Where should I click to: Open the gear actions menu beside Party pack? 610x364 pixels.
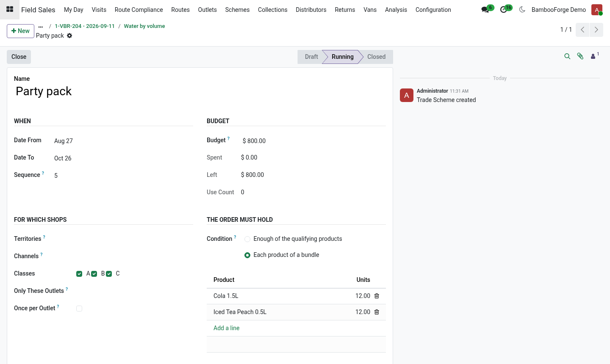[69, 36]
